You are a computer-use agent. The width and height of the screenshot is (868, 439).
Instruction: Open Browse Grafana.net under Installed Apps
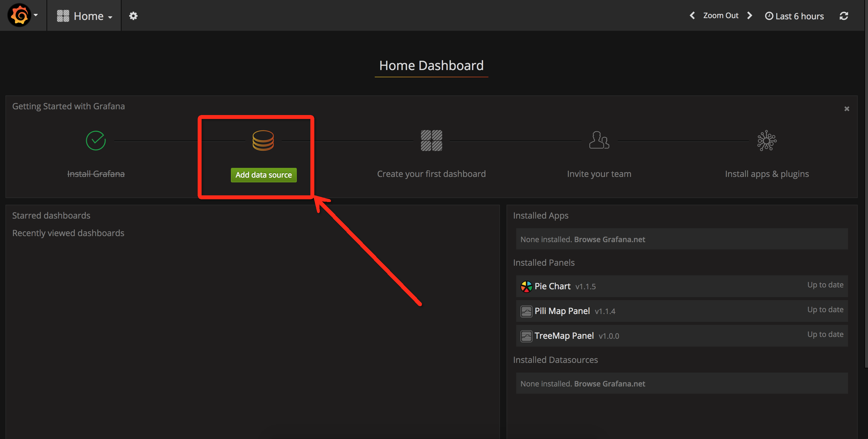pyautogui.click(x=610, y=239)
